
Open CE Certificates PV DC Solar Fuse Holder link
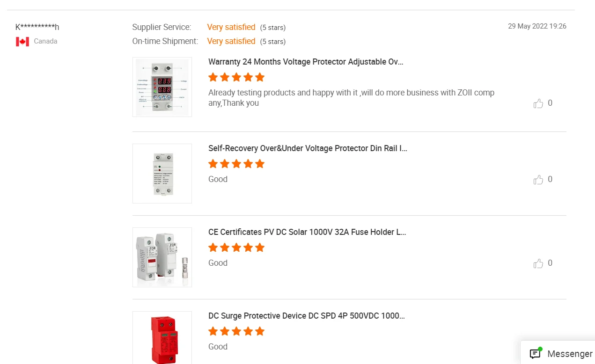point(307,232)
